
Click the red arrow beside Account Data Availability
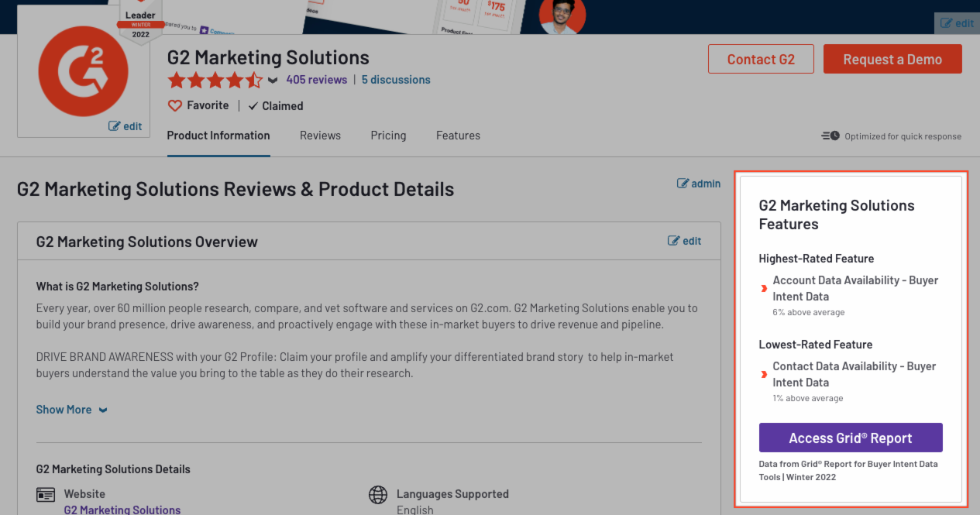tap(764, 289)
